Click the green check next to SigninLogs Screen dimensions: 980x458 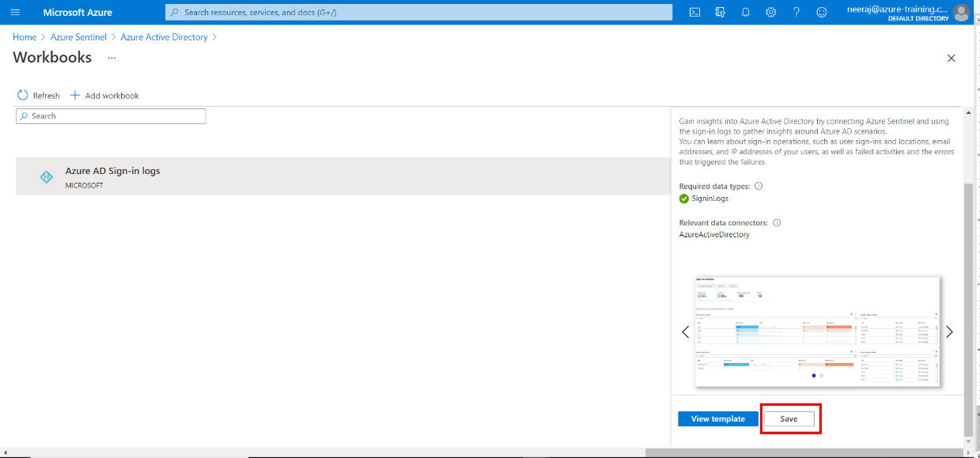point(684,199)
